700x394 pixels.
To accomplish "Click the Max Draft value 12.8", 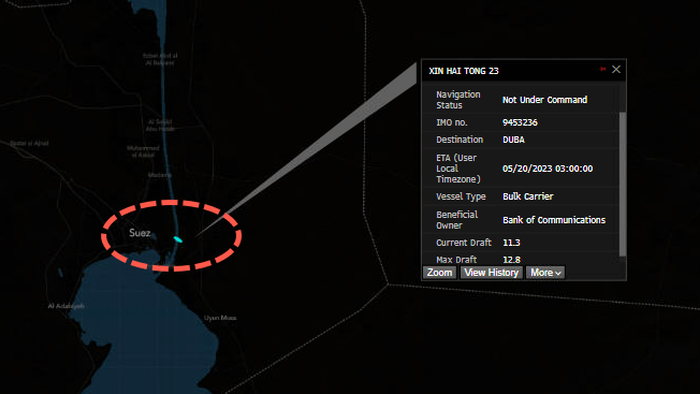I will coord(511,260).
